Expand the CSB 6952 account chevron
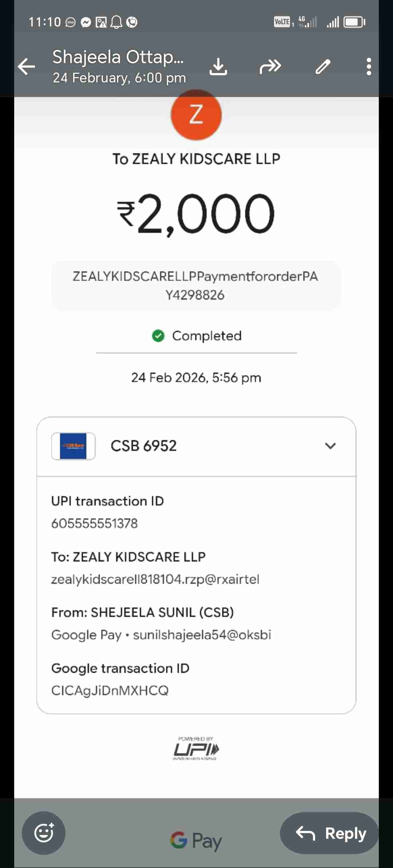Viewport: 393px width, 868px height. point(330,446)
